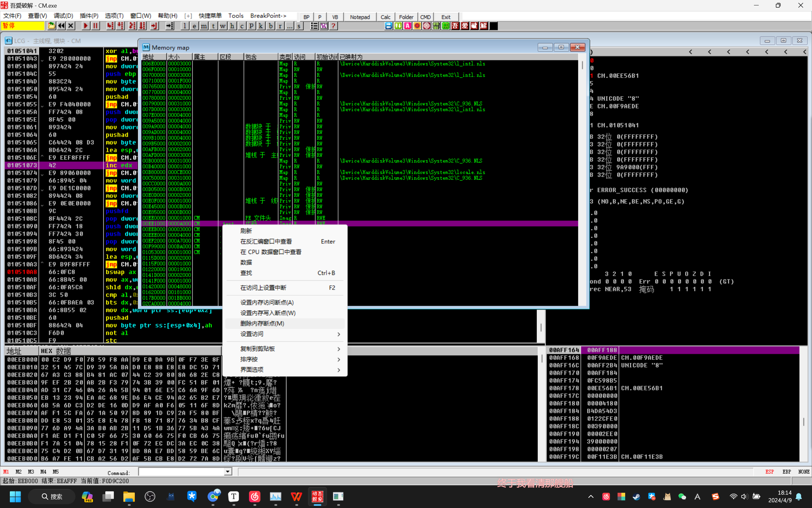Open the Command box dropdown arrow

[x=227, y=472]
